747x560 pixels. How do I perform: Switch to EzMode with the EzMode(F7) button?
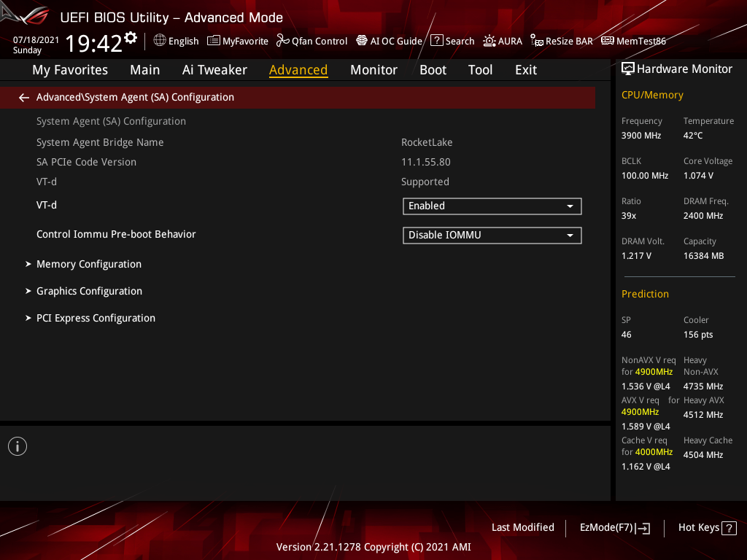click(x=614, y=527)
